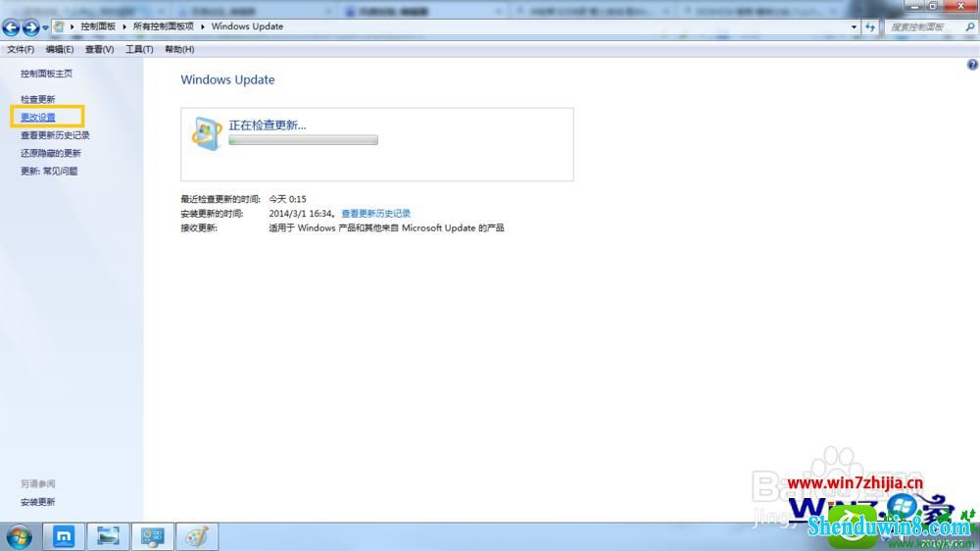Click 安装更新 link under 另请参阅
Viewport: 980px width, 551px height.
click(37, 502)
